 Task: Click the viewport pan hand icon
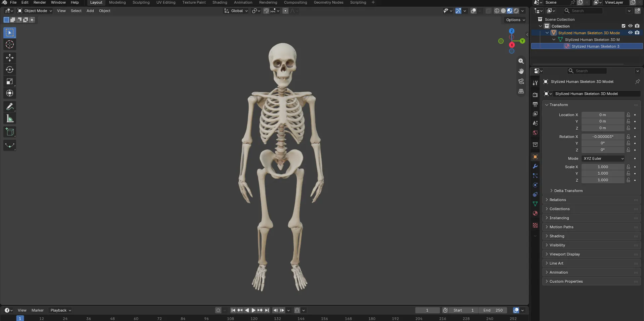[x=521, y=71]
